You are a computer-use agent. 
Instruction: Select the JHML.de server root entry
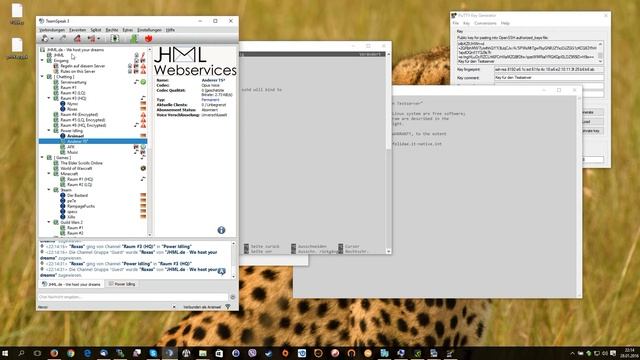coord(75,50)
